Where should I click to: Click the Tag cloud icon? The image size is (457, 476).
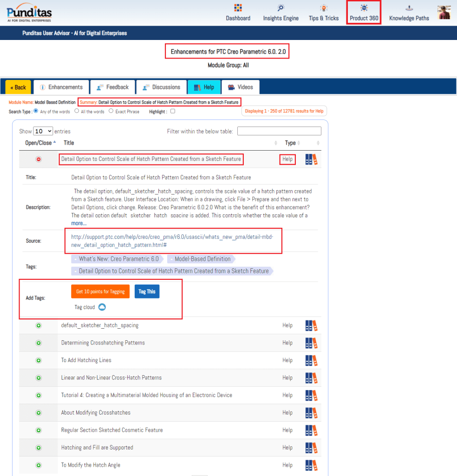[102, 307]
